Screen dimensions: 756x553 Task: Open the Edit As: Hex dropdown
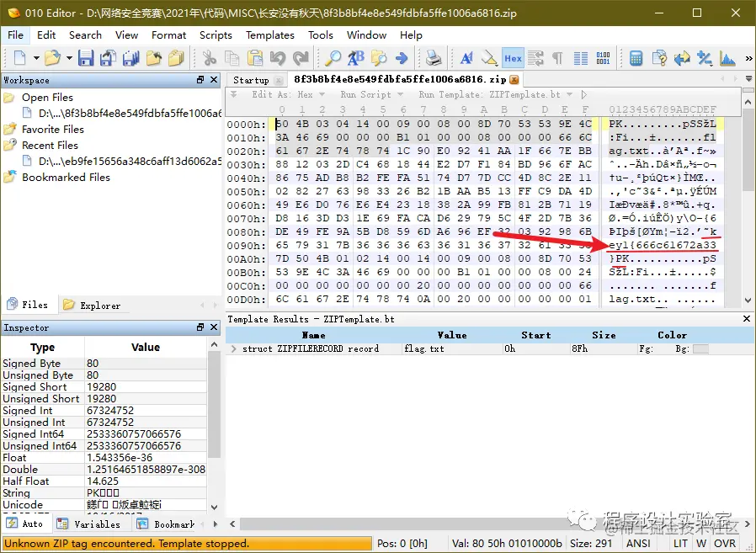coord(288,94)
